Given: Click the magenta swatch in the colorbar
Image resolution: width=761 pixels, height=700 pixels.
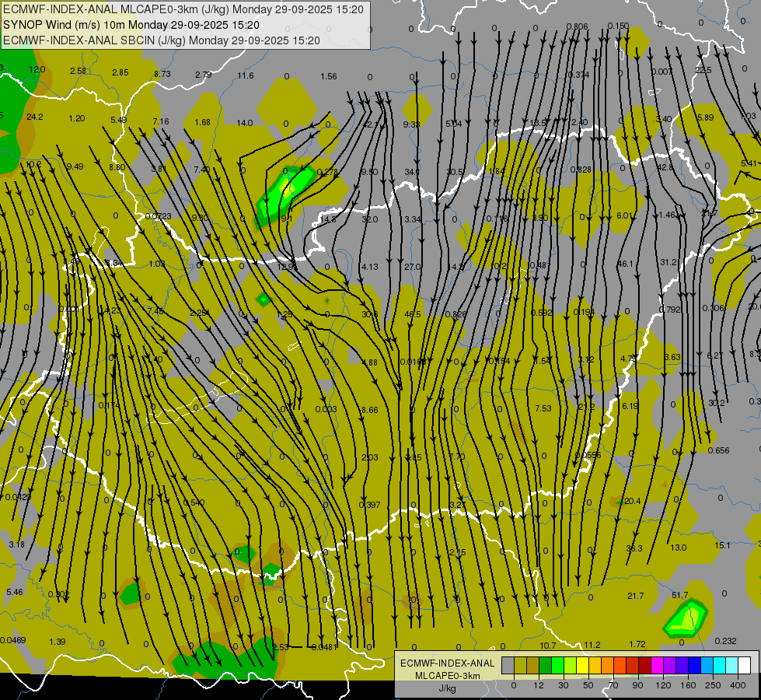Looking at the screenshot, I should pos(657,665).
